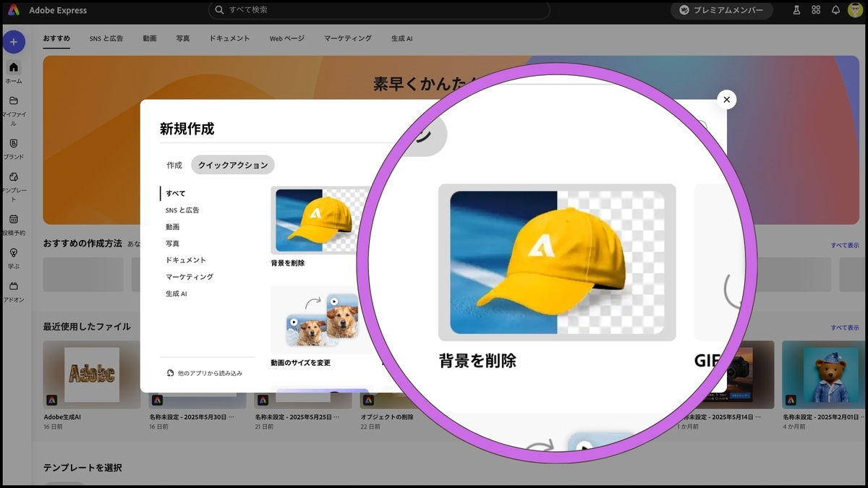Image resolution: width=868 pixels, height=488 pixels.
Task: Click the search magnifier icon
Action: coord(219,10)
